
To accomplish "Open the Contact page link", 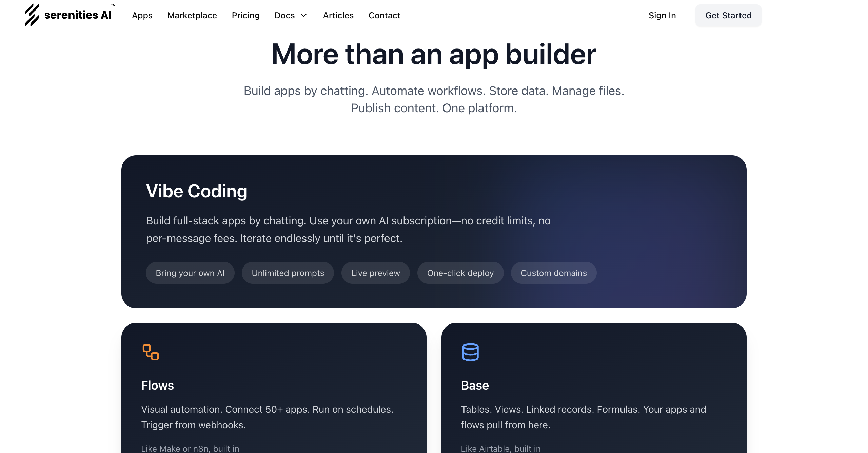I will [x=384, y=16].
